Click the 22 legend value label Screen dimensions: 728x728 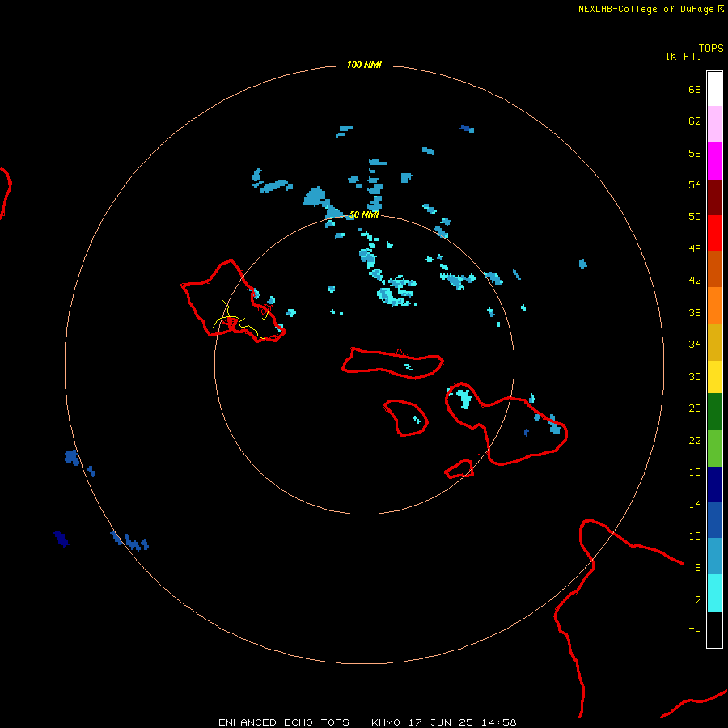[x=695, y=440]
